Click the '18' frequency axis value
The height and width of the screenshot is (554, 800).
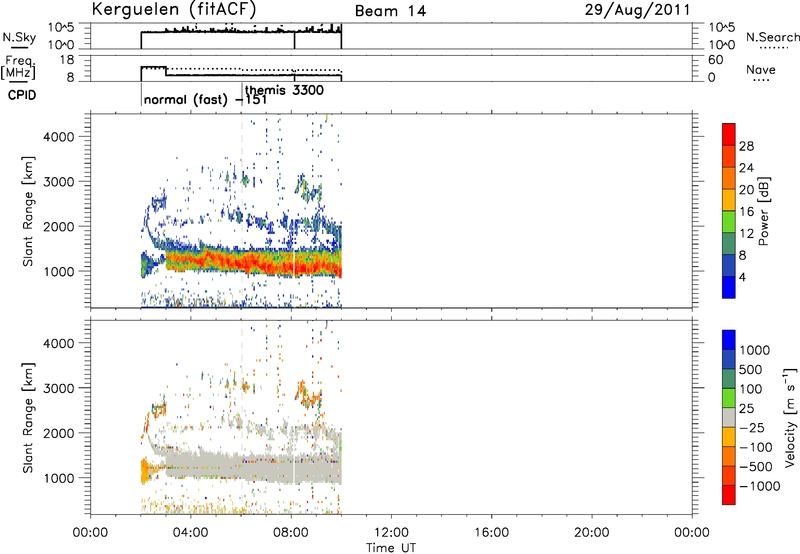(67, 60)
